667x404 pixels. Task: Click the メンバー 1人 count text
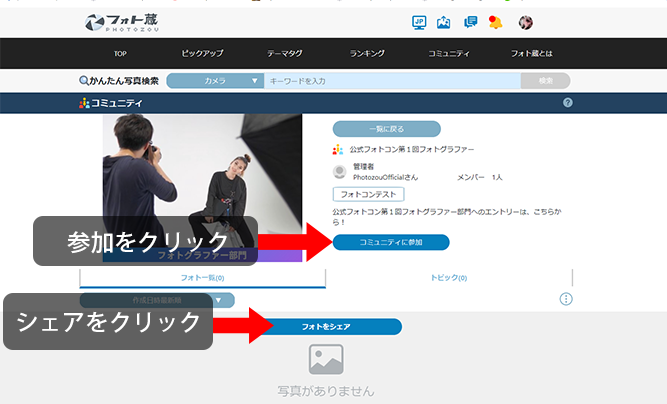[479, 177]
